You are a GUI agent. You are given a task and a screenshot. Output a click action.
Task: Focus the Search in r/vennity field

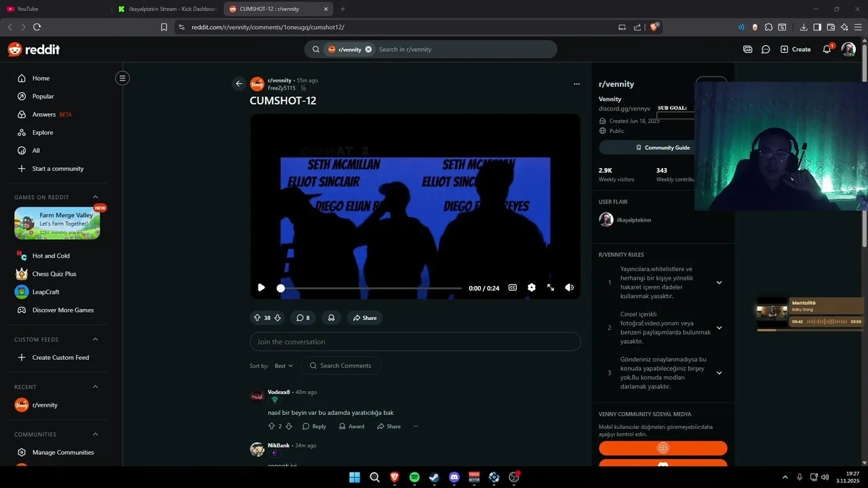coord(465,49)
